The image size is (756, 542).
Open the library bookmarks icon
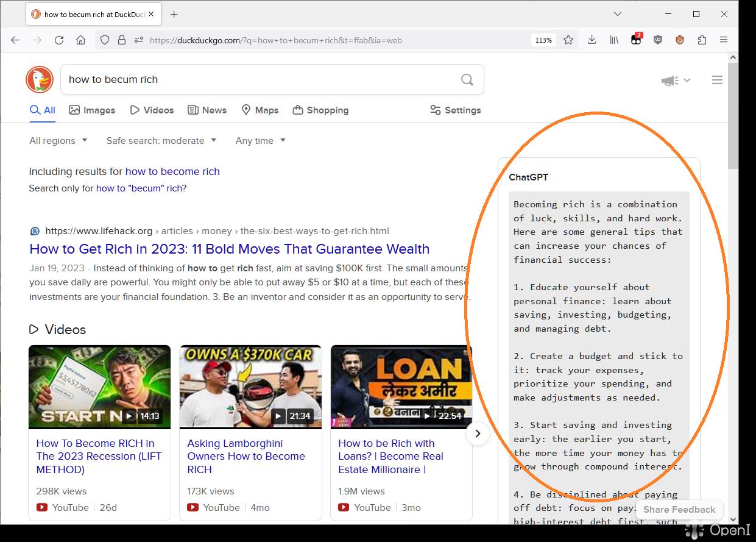coord(614,40)
